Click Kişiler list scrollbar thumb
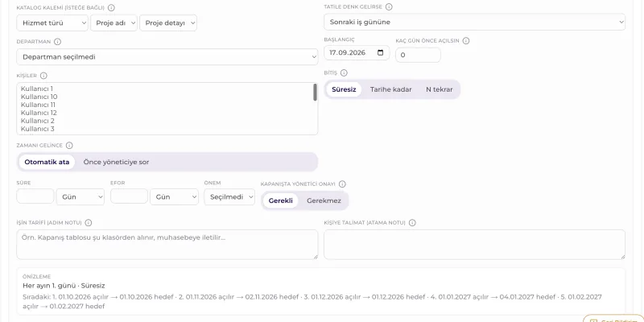The image size is (644, 322). pos(315,93)
